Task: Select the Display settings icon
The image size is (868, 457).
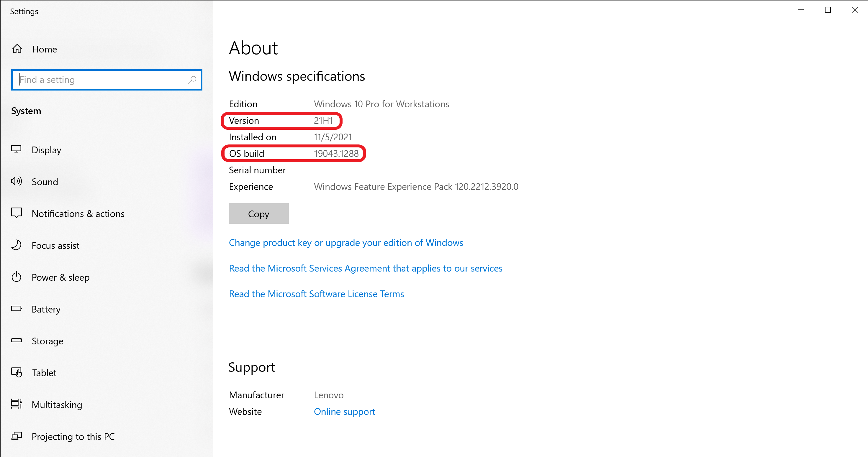Action: coord(16,149)
